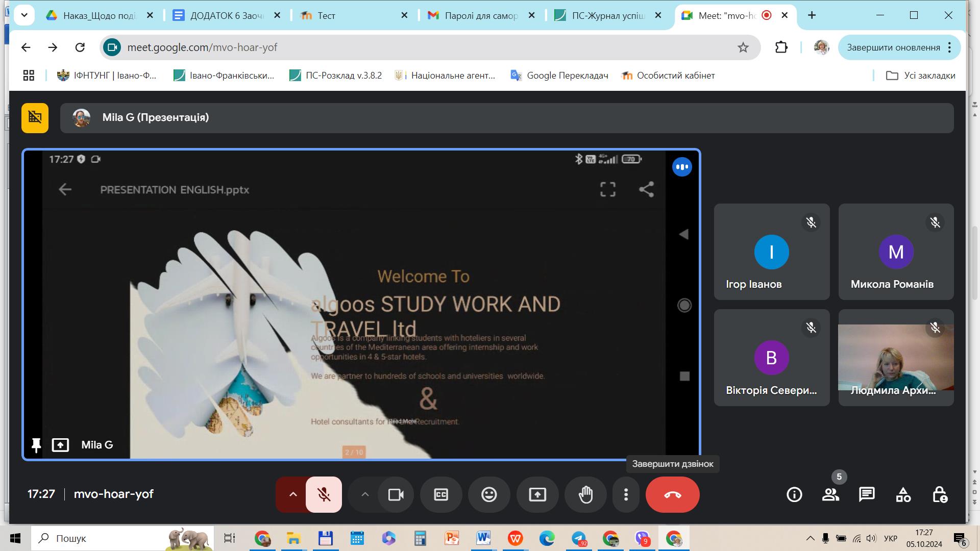End the call with red hang-up button
The width and height of the screenshot is (980, 551).
tap(672, 494)
